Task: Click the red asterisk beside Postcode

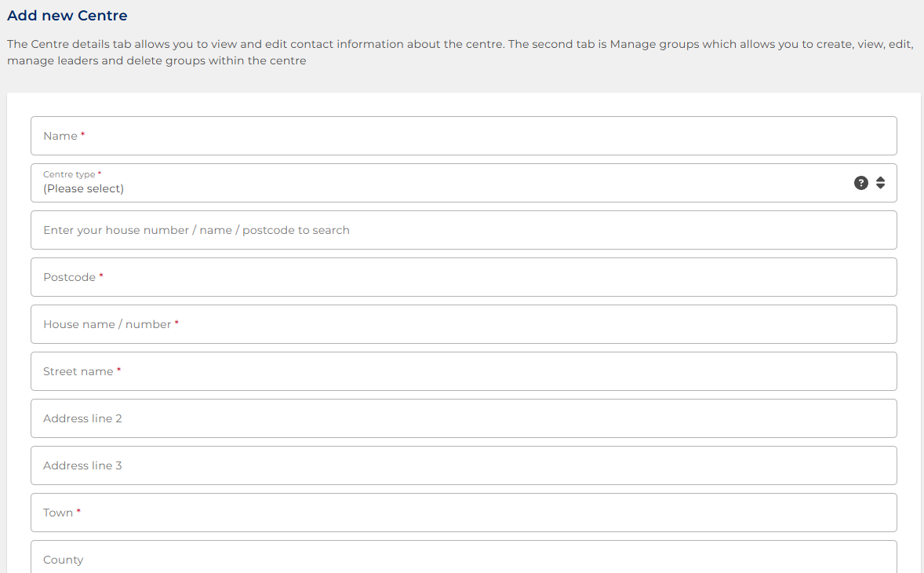Action: (x=100, y=276)
